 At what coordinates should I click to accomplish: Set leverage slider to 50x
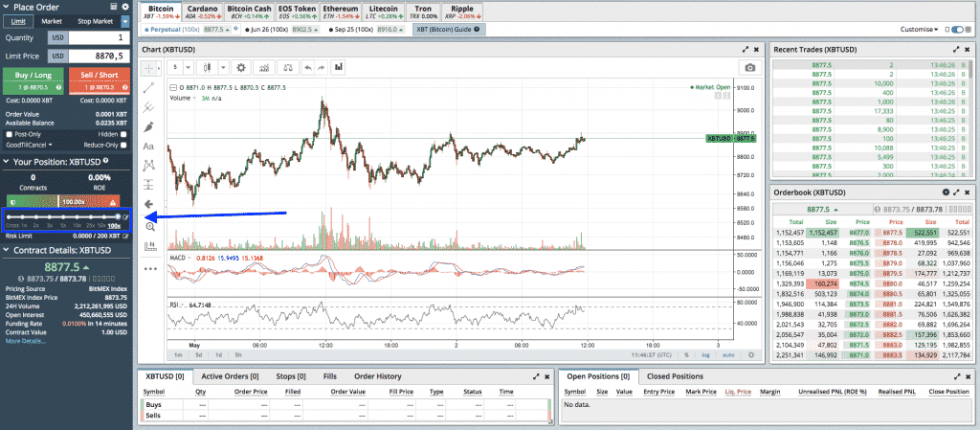103,216
